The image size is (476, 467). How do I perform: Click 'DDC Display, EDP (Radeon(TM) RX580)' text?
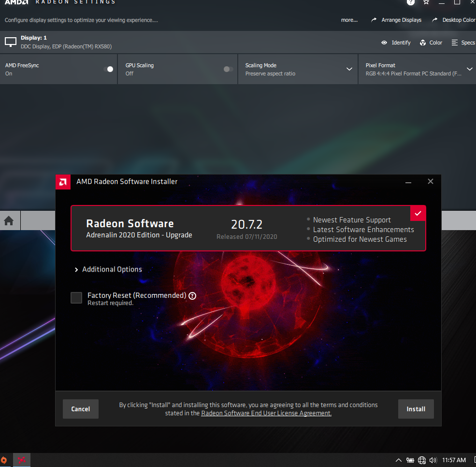[x=66, y=47]
